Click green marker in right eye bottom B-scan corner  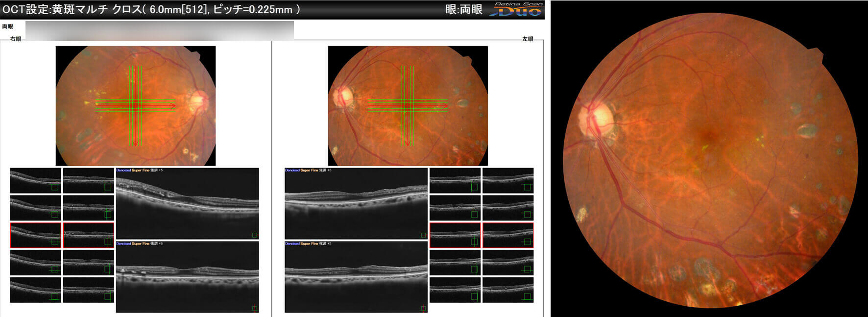(255, 308)
